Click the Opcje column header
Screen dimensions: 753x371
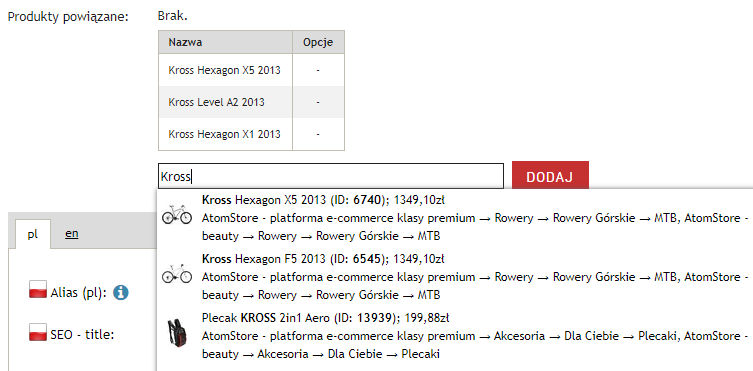pos(318,42)
